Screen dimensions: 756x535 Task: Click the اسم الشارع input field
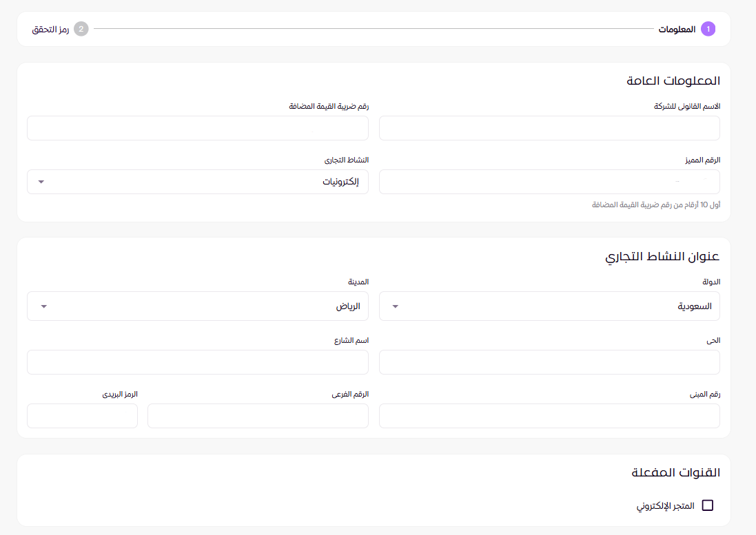point(198,362)
